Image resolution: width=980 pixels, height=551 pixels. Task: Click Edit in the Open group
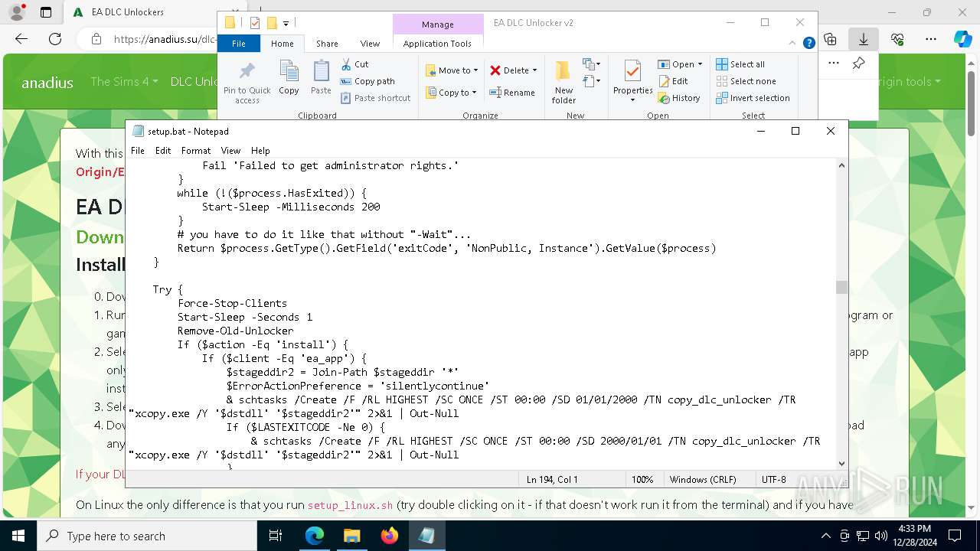pos(673,81)
